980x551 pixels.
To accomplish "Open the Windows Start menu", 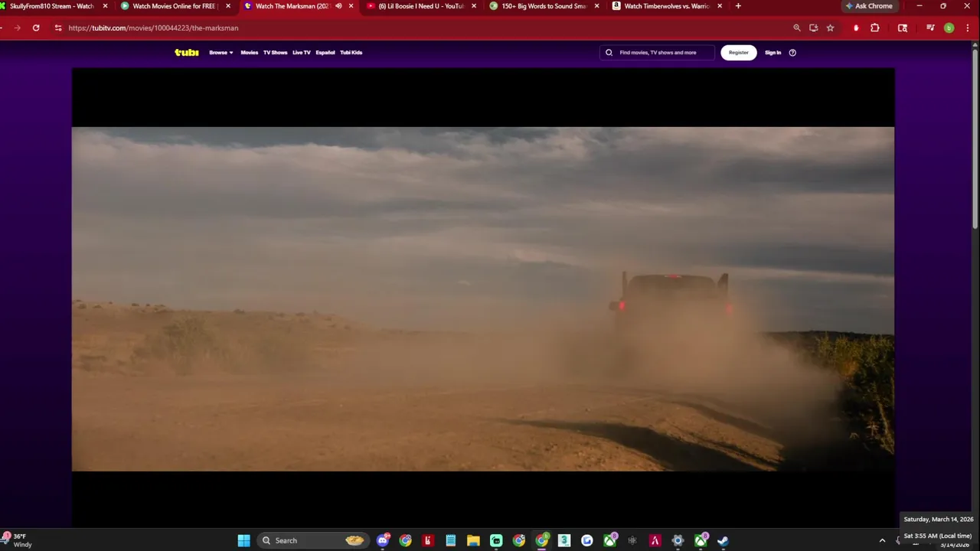I will [x=243, y=540].
